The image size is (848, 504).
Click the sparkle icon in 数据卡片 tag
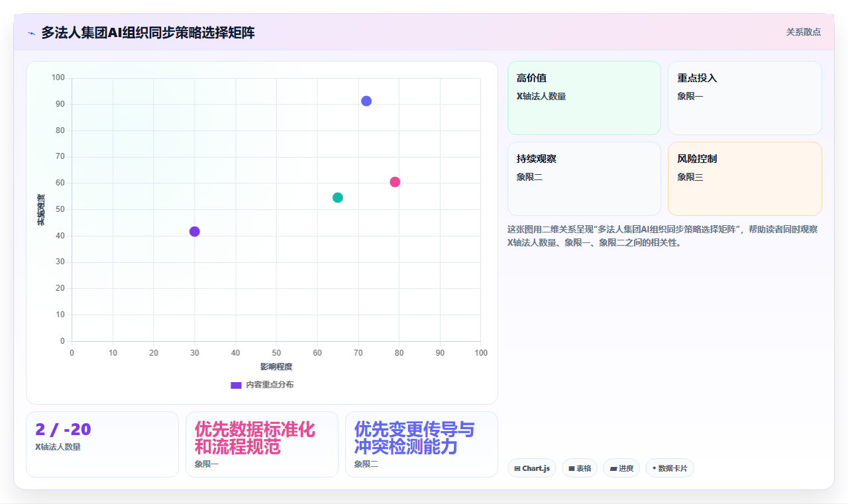654,468
